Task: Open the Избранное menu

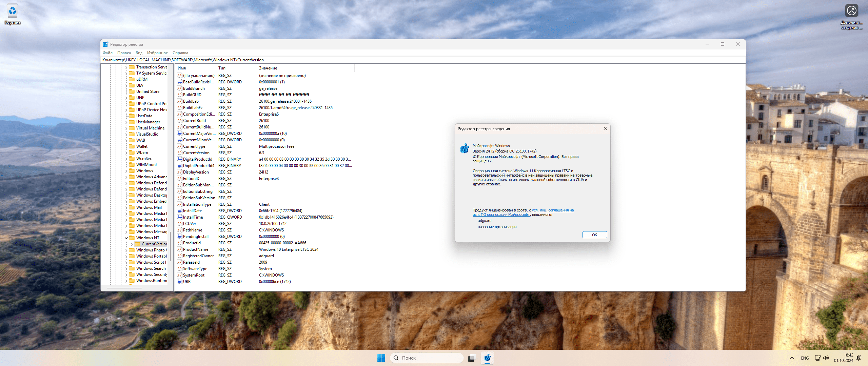Action: click(157, 53)
